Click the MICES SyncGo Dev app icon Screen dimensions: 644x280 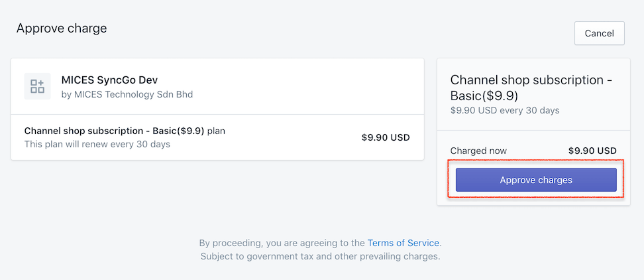[37, 86]
